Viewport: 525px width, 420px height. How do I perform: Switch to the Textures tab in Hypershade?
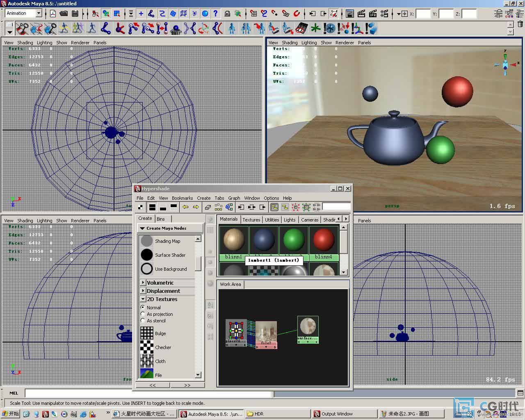(x=251, y=219)
